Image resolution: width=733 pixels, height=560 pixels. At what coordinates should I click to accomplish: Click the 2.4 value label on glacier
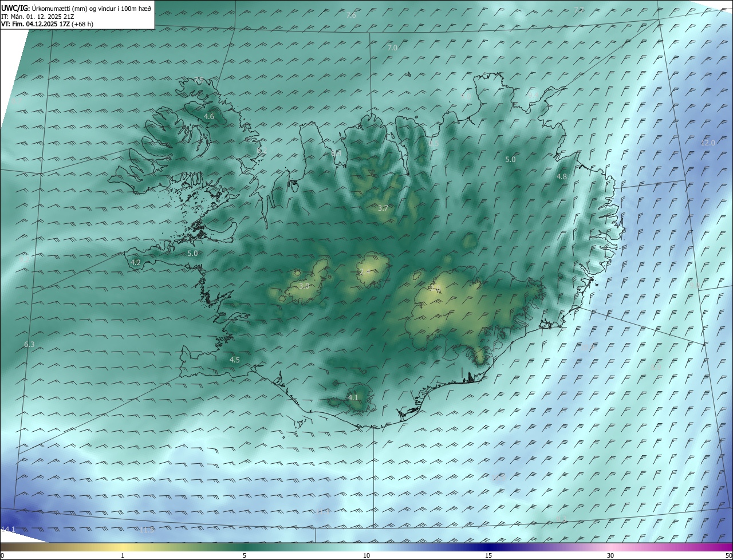[365, 272]
